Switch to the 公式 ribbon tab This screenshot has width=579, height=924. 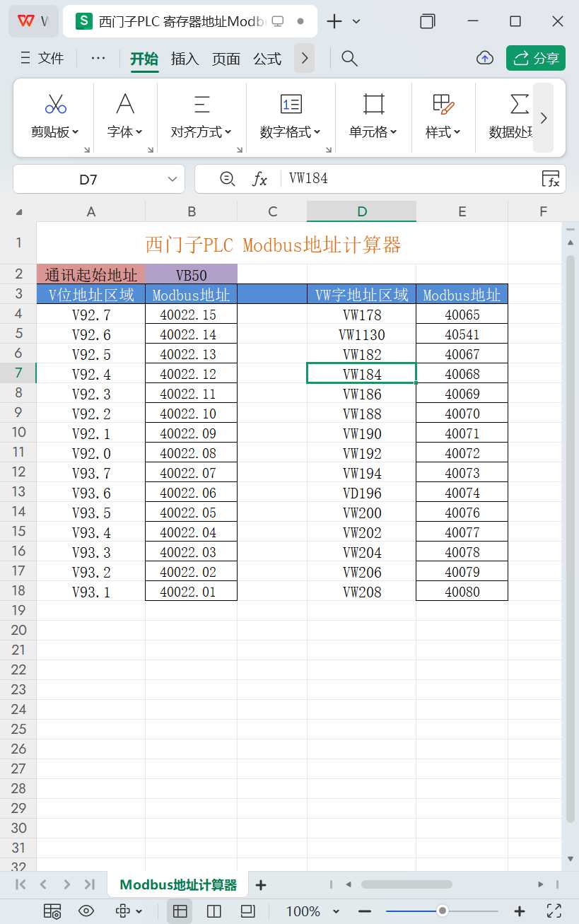(x=267, y=59)
